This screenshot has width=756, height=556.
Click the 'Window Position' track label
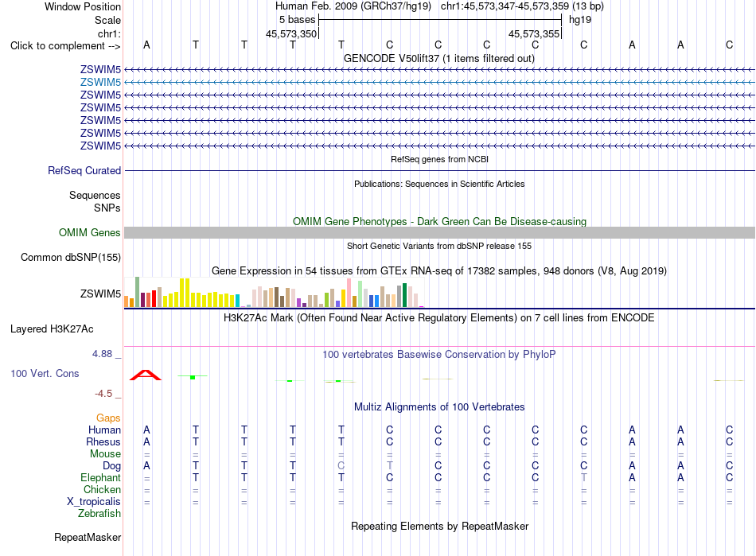click(83, 6)
